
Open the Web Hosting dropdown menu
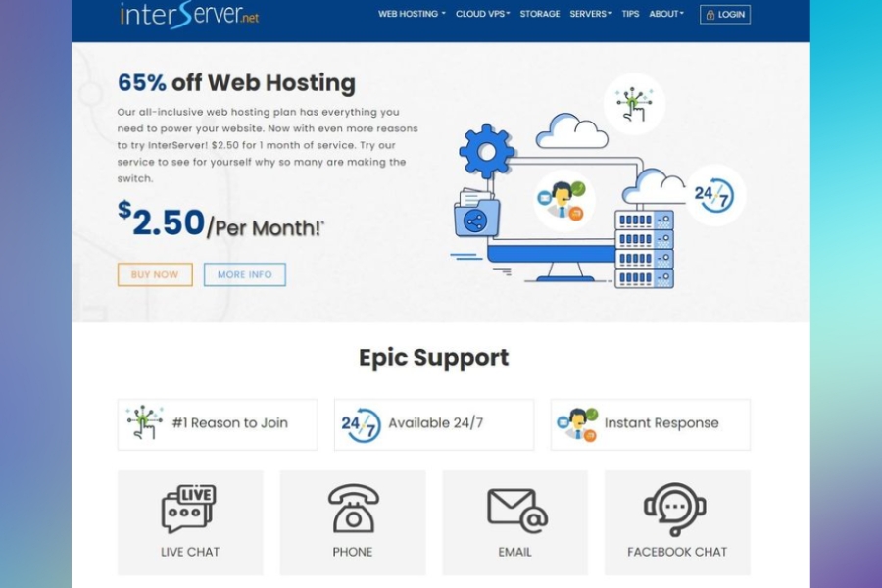tap(412, 14)
